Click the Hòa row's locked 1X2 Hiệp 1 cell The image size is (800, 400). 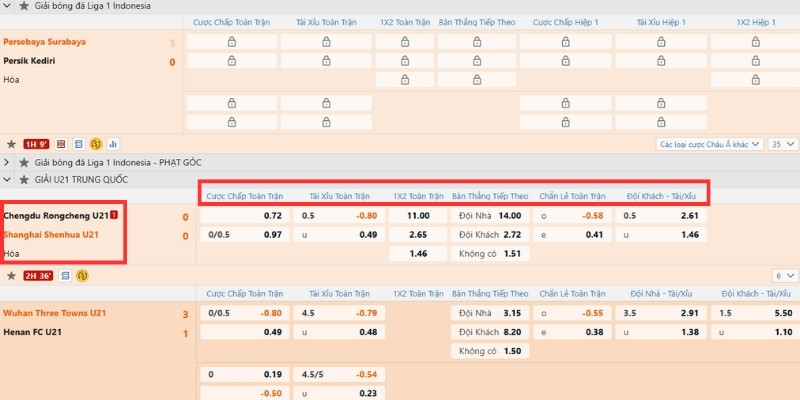tap(755, 80)
